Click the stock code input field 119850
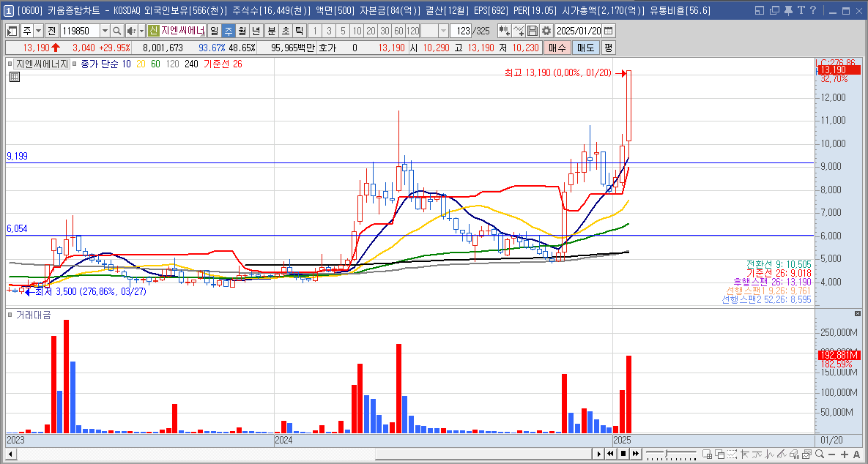This screenshot has height=464, width=868. pos(80,31)
